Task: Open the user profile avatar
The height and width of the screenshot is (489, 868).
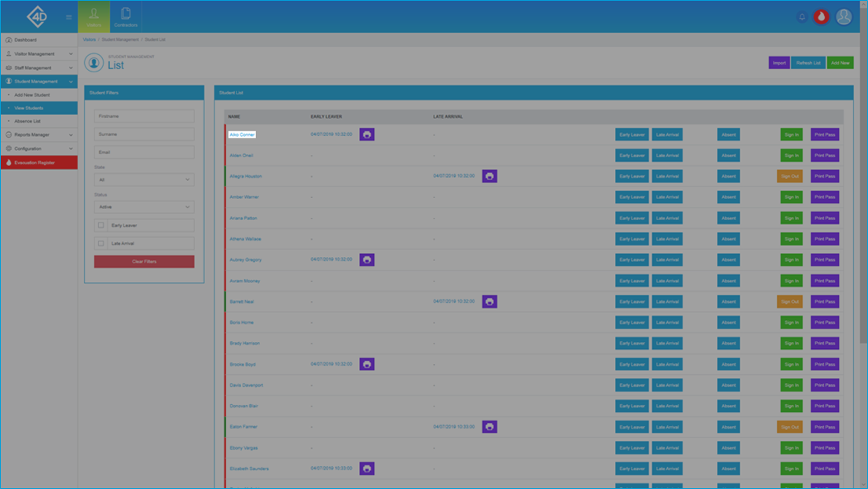Action: coord(844,17)
